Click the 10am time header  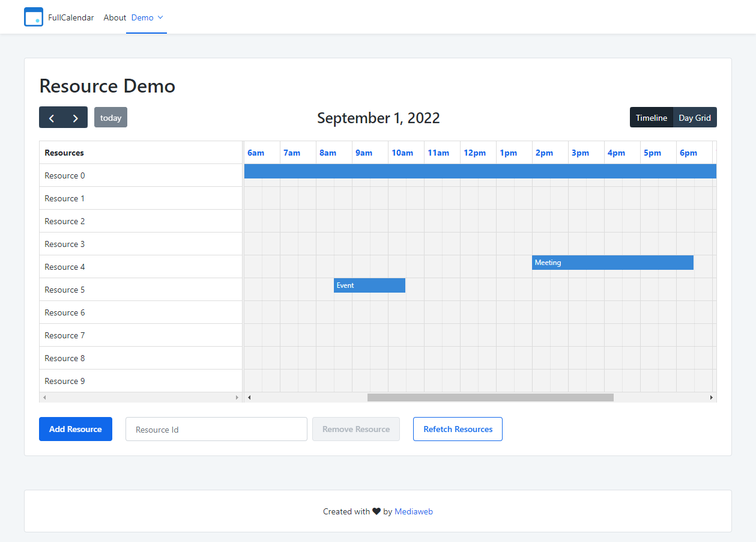click(x=402, y=153)
